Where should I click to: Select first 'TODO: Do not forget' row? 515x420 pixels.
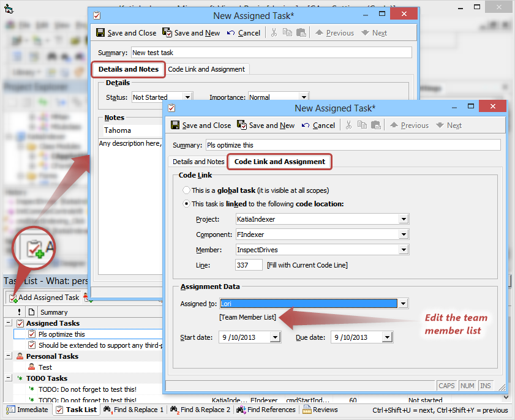click(x=88, y=389)
